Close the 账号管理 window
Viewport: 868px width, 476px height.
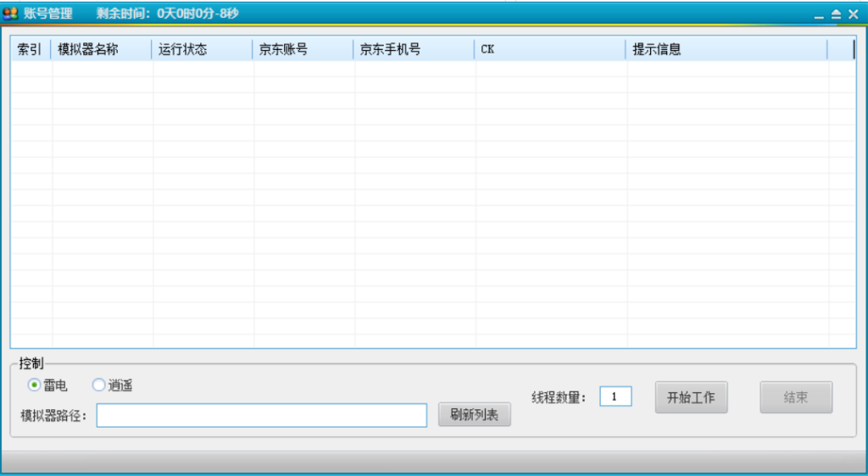point(853,14)
